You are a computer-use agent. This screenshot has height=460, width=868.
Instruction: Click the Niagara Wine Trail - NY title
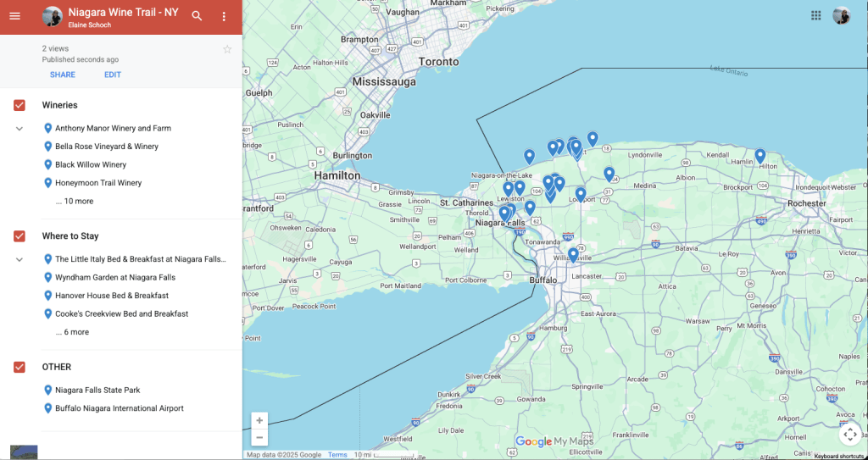[124, 12]
